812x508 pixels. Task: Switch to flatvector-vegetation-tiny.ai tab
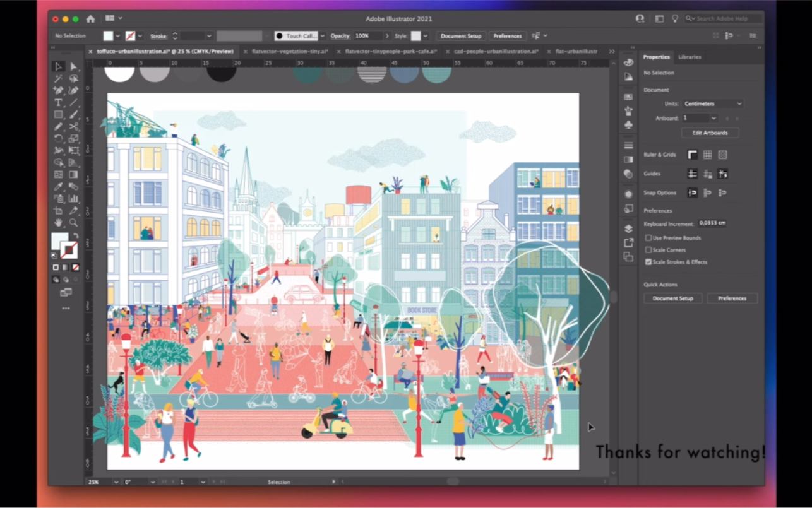coord(289,52)
